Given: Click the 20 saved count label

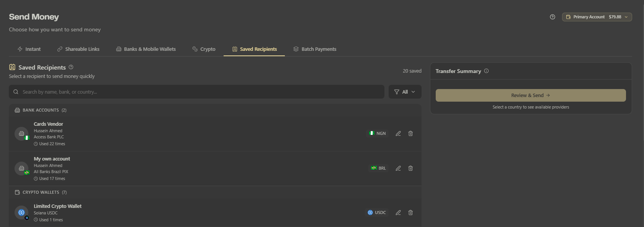Looking at the screenshot, I should 412,71.
